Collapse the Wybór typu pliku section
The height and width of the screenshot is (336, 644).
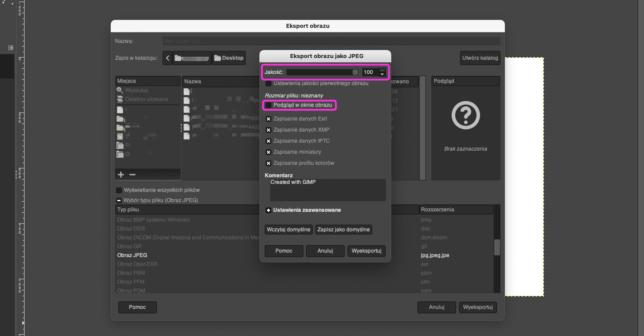point(119,200)
